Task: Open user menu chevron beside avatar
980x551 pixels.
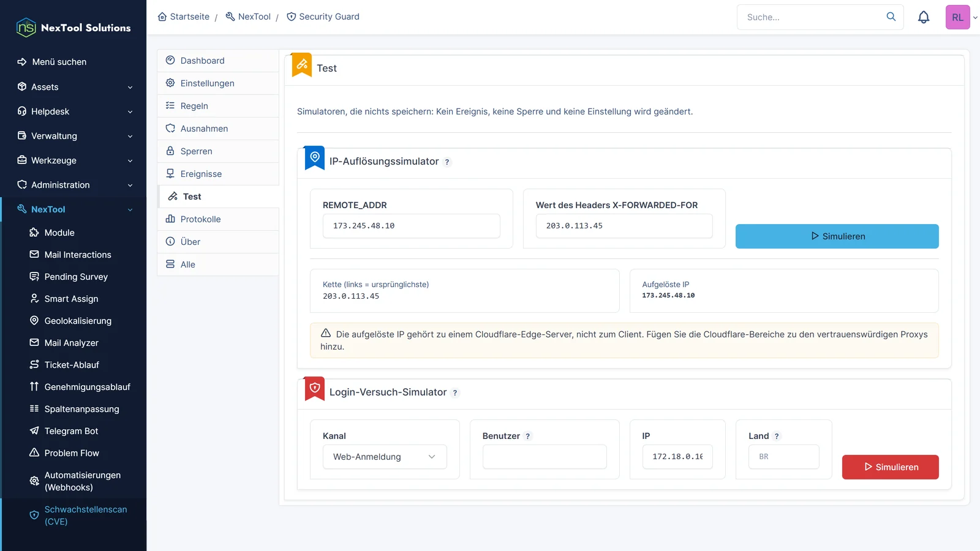Action: click(x=975, y=17)
